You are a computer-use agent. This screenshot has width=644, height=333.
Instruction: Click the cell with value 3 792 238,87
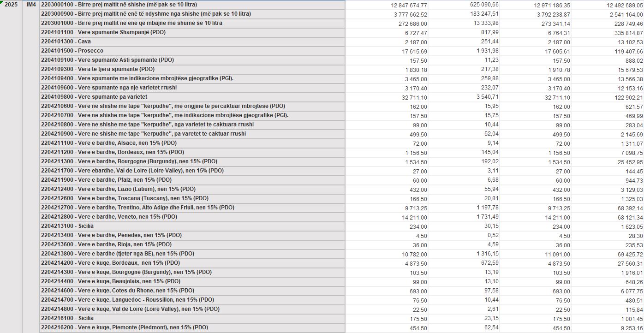pyautogui.click(x=545, y=14)
